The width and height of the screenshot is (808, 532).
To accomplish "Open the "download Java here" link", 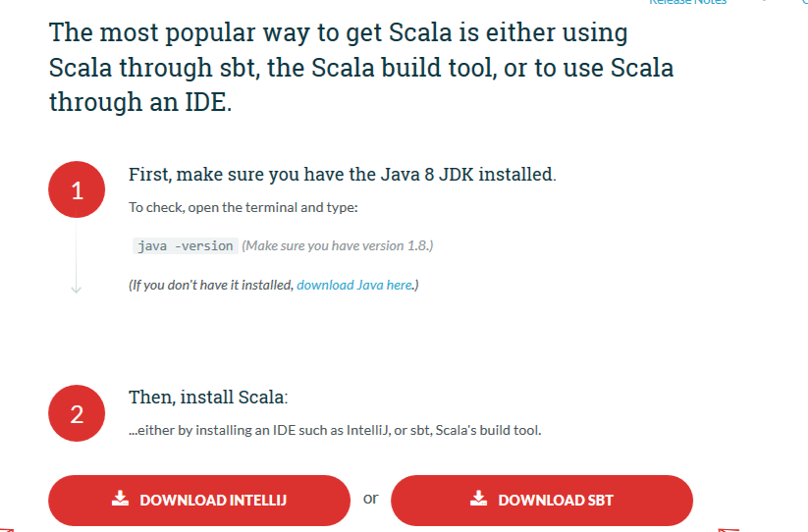I will coord(354,285).
